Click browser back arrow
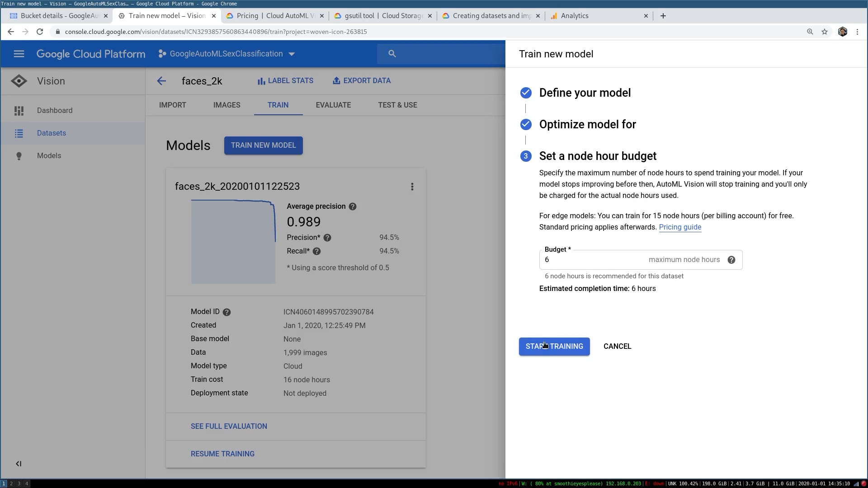This screenshot has height=488, width=868. (11, 32)
